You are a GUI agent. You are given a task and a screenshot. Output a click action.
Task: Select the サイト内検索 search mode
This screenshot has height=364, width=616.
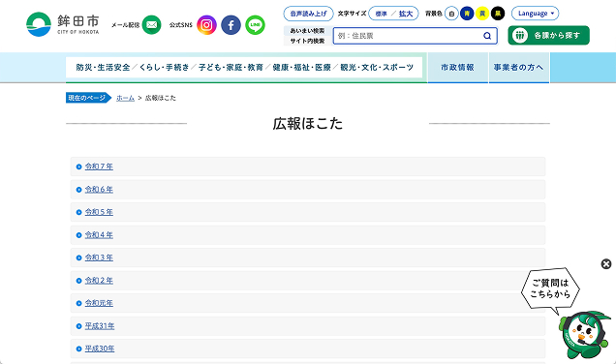(307, 41)
